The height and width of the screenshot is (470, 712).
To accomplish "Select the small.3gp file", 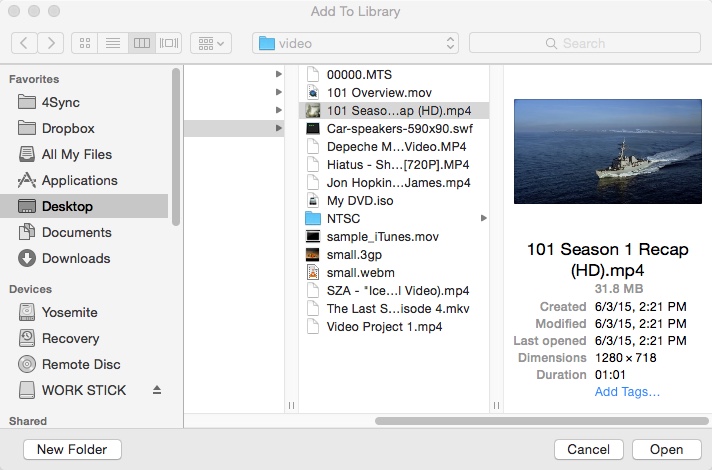I will pos(394,254).
